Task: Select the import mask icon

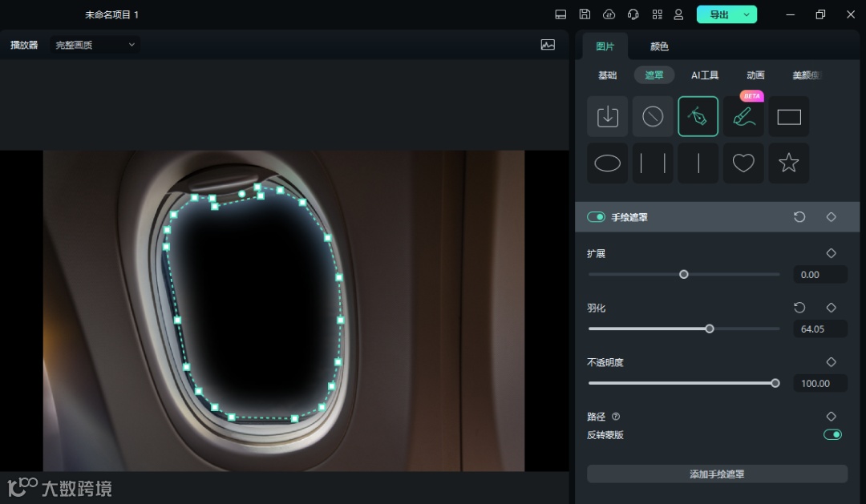Action: click(608, 116)
